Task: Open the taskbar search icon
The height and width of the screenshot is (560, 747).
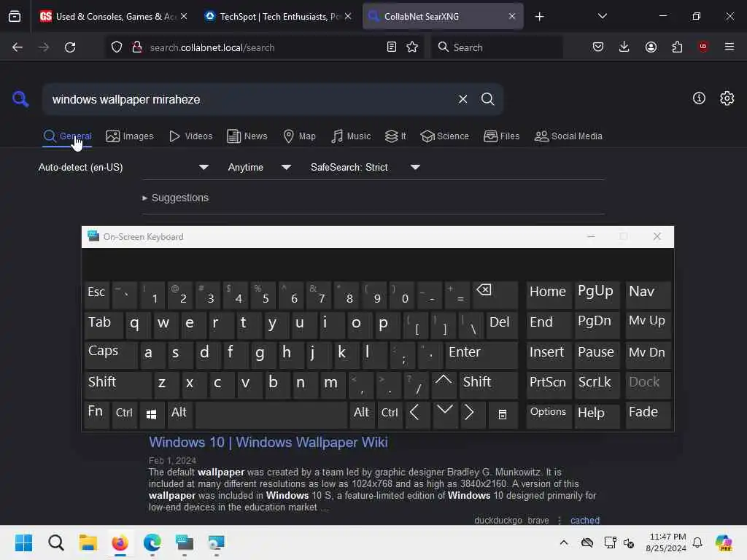Action: tap(55, 542)
